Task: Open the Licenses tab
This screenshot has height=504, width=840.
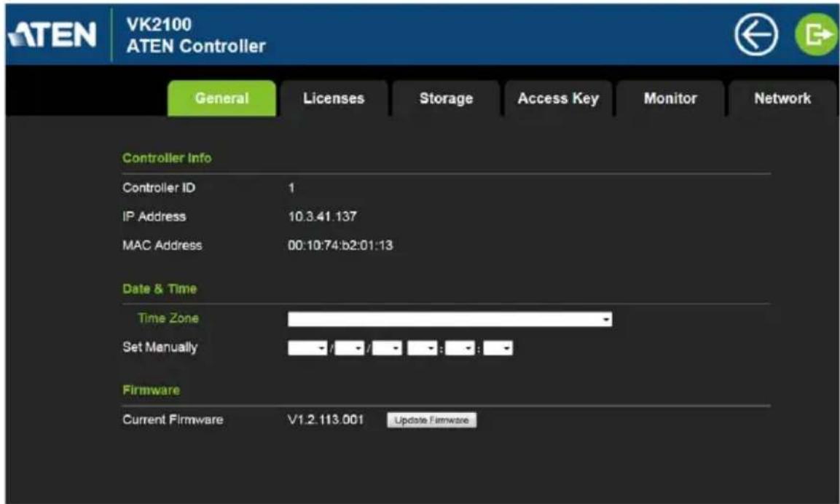Action: (x=334, y=98)
